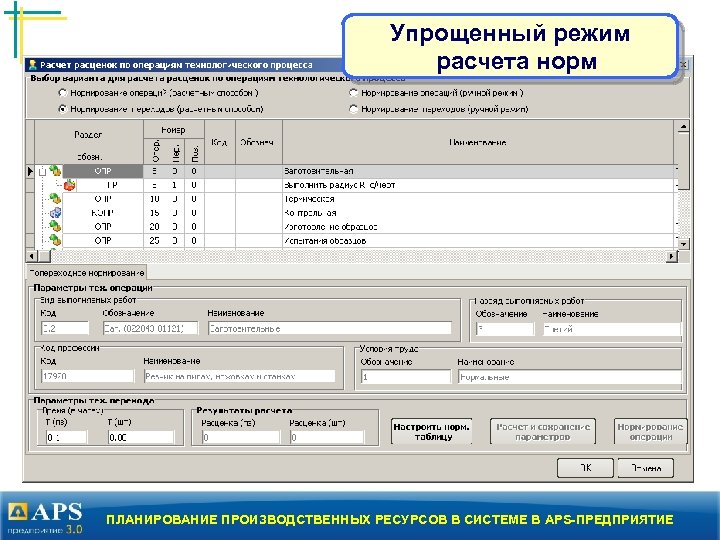Click the Обознач column header

(x=259, y=142)
